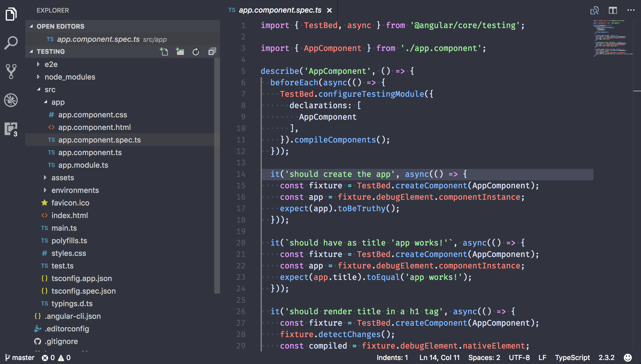The width and height of the screenshot is (641, 364).
Task: Click line number 20 in gutter
Action: pos(241,243)
